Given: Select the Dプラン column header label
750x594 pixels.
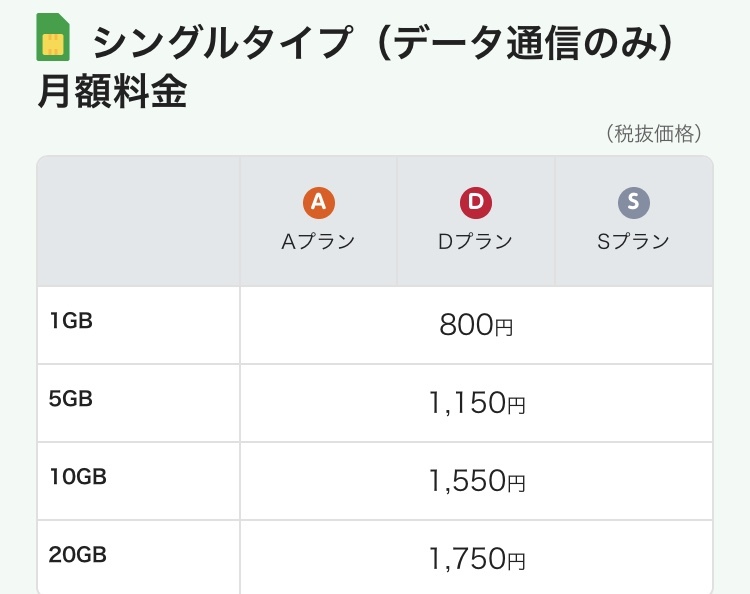Looking at the screenshot, I should 476,241.
